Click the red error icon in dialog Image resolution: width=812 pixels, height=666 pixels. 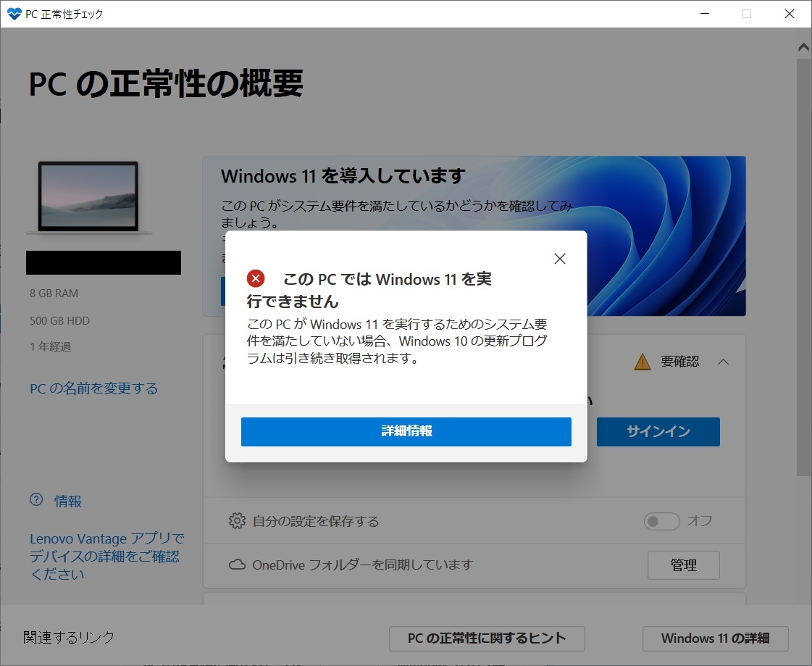coord(255,278)
